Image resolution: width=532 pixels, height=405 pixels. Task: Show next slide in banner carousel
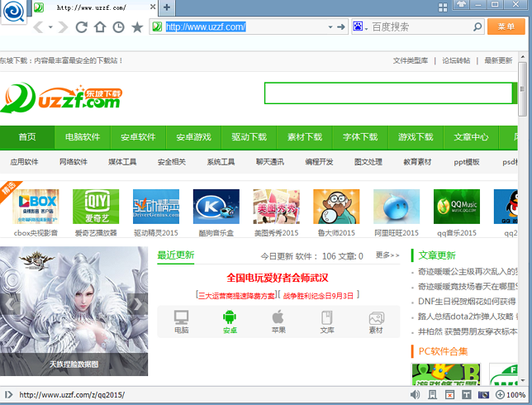[137, 304]
